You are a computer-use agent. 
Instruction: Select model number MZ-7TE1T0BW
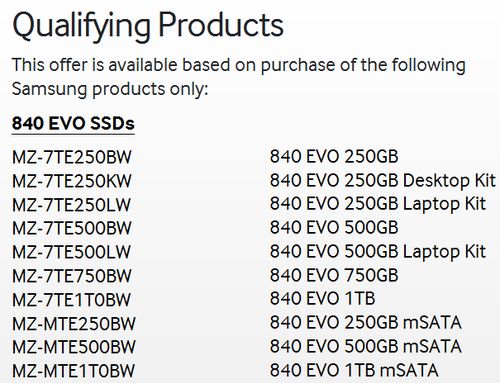pyautogui.click(x=71, y=300)
